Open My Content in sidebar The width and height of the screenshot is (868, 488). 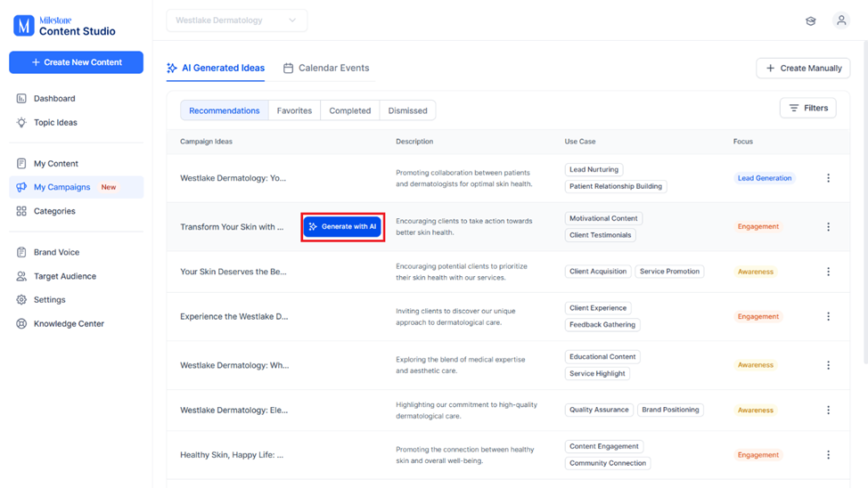pyautogui.click(x=76, y=164)
